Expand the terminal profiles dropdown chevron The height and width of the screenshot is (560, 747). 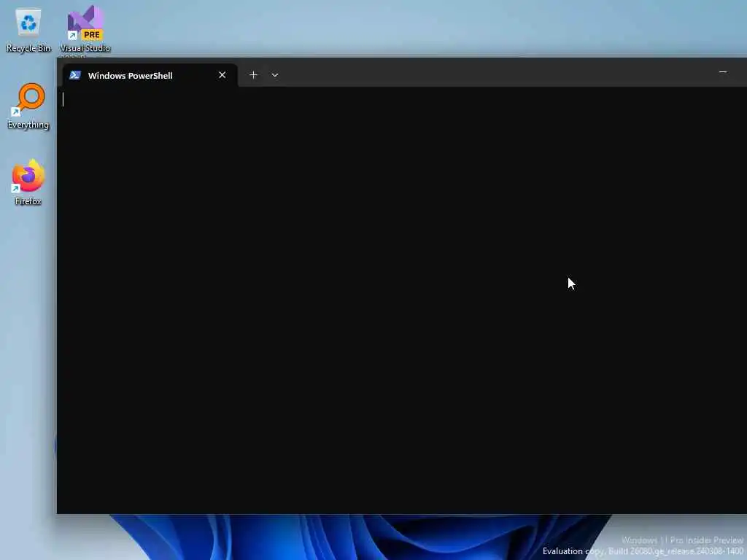[275, 75]
